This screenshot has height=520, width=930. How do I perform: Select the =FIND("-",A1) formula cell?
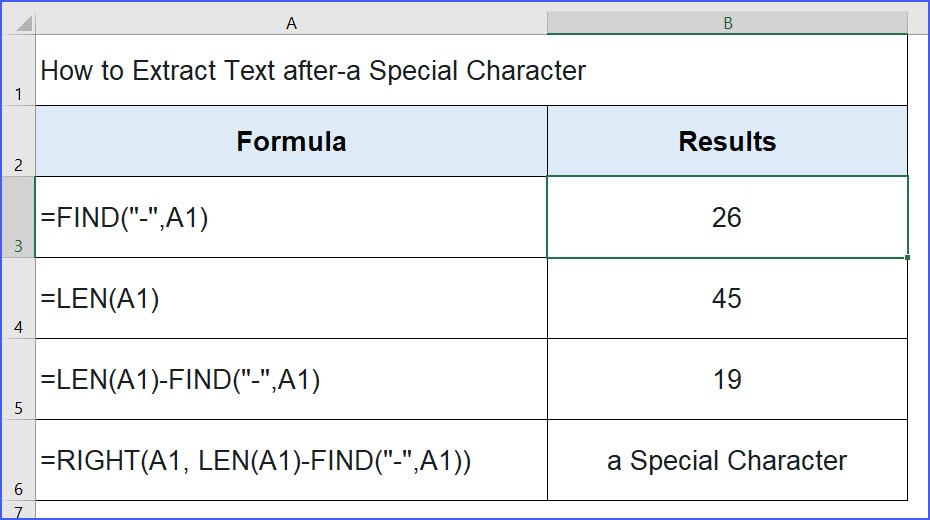pyautogui.click(x=291, y=217)
